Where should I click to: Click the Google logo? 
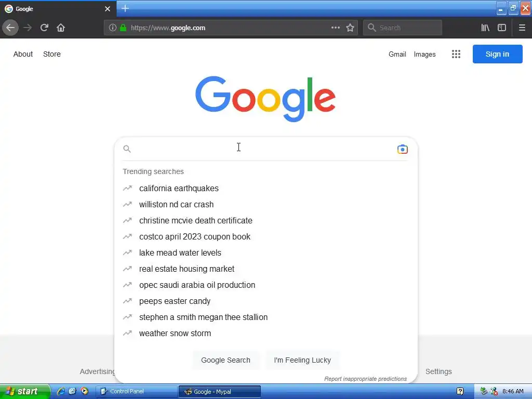point(265,99)
